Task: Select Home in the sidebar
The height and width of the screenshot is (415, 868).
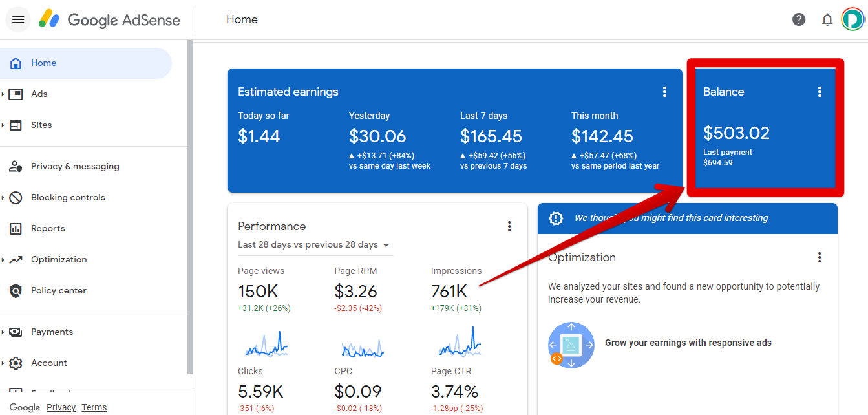Action: click(x=44, y=63)
